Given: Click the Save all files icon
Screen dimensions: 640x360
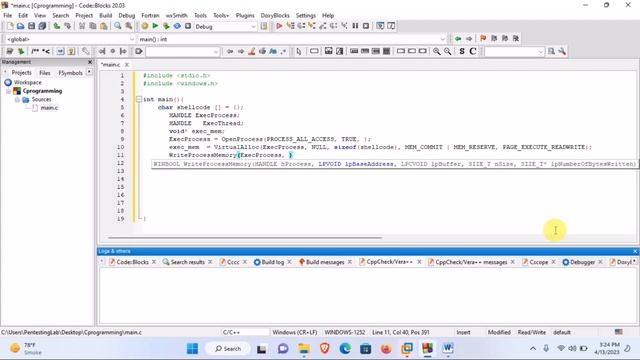Looking at the screenshot, I should coord(42,26).
